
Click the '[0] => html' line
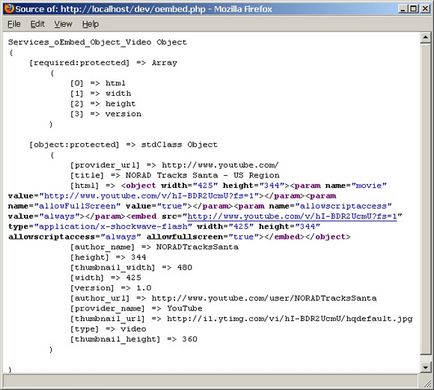[98, 83]
